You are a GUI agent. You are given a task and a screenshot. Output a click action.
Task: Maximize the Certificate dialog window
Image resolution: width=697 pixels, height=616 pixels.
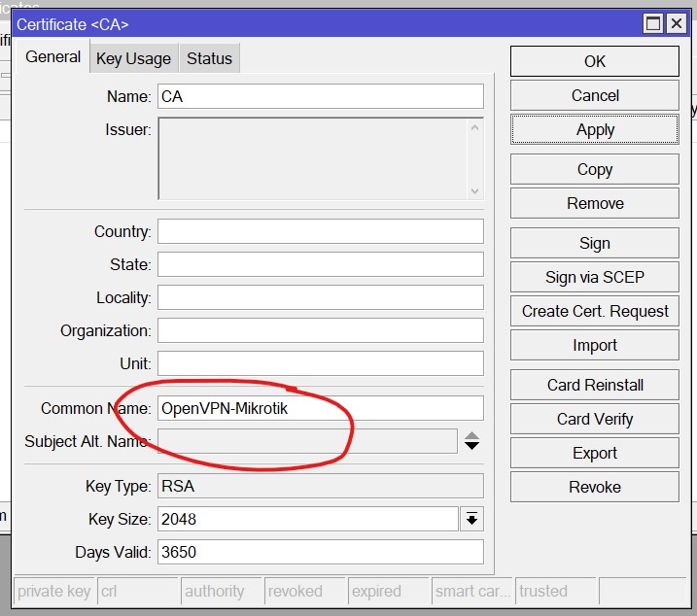pyautogui.click(x=653, y=23)
